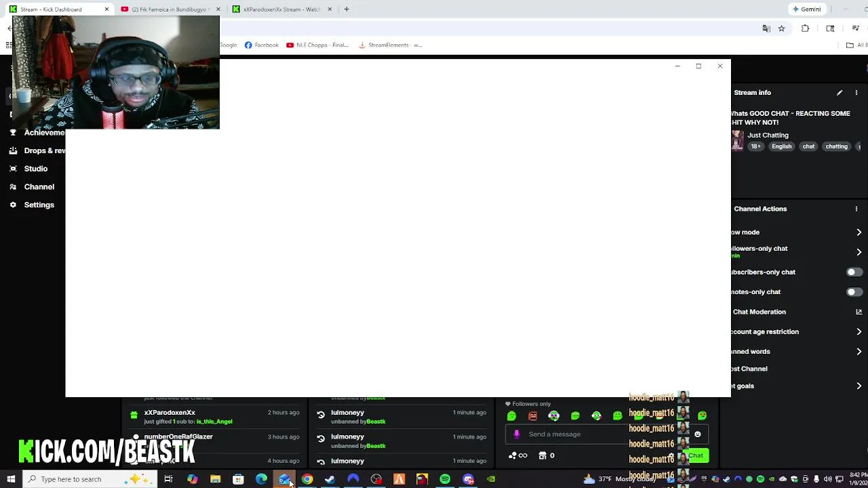Open the StreamElements bookmark

tap(390, 45)
